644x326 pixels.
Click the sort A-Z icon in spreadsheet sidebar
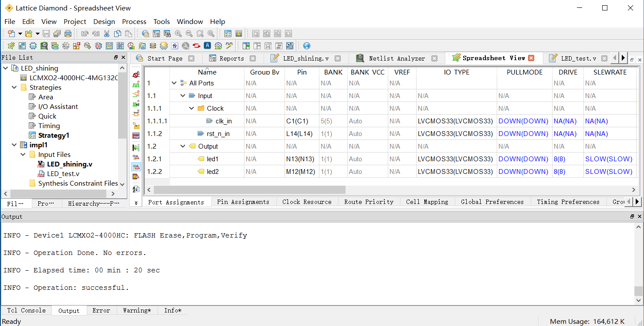tap(136, 189)
